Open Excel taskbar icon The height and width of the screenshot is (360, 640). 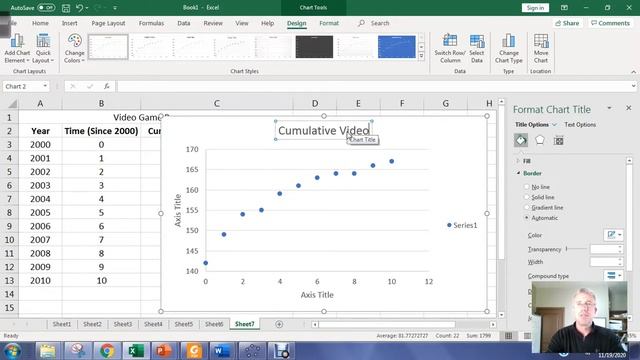[x=135, y=351]
